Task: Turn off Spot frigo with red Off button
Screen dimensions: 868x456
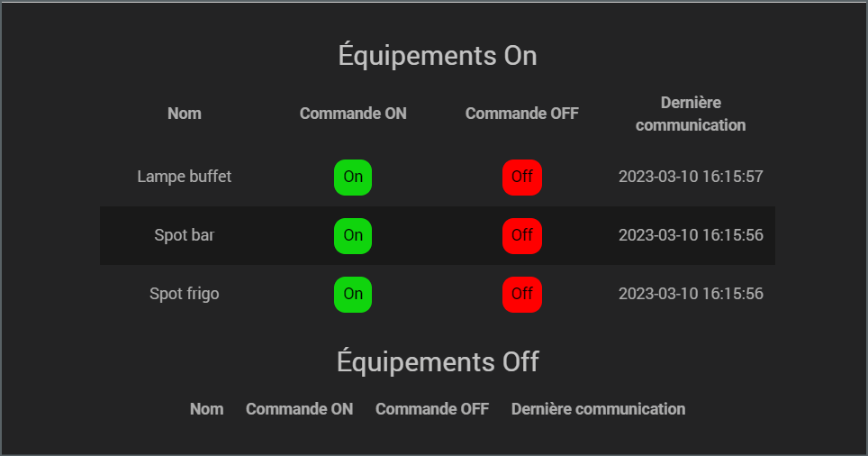Action: point(522,294)
